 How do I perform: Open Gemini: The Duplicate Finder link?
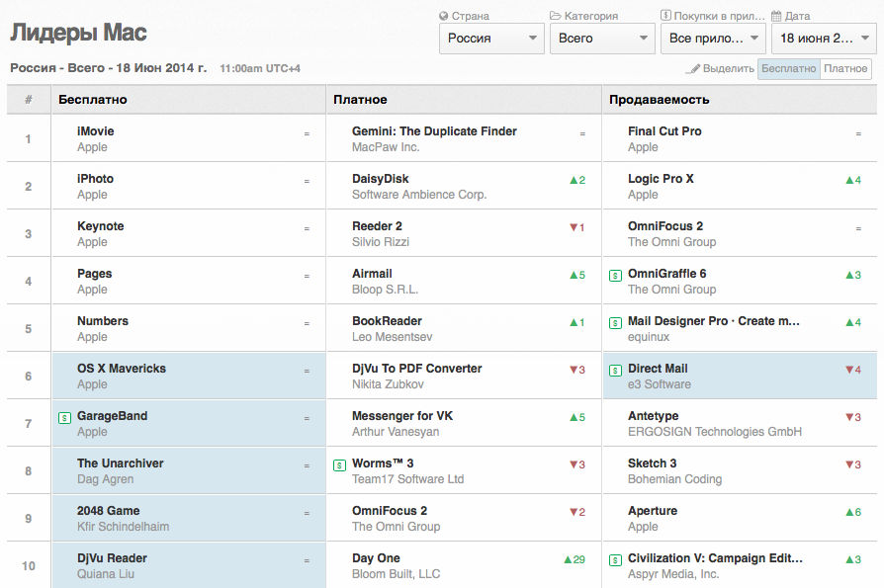tap(434, 131)
